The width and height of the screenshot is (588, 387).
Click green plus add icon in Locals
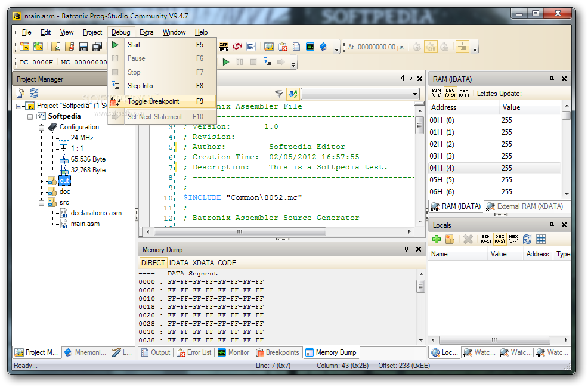[437, 239]
